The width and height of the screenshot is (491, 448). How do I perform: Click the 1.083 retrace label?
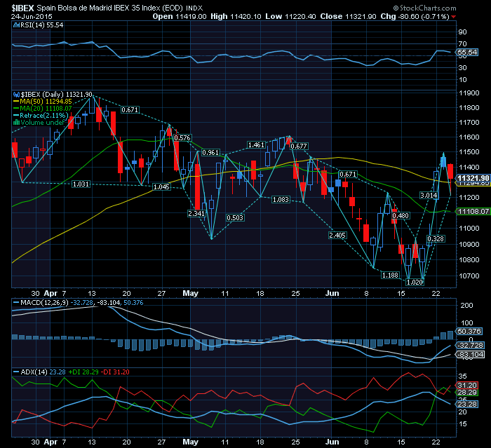tap(281, 199)
